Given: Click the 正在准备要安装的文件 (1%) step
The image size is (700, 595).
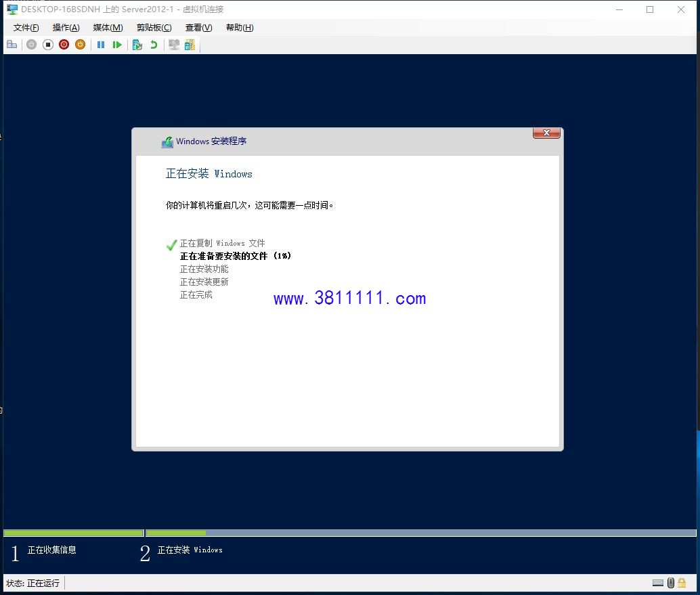Looking at the screenshot, I should 236,257.
